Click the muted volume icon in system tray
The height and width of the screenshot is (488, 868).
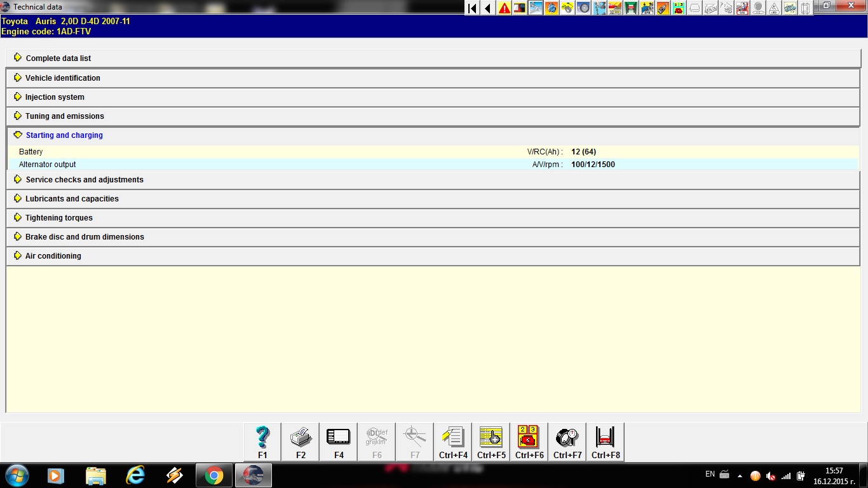point(771,476)
